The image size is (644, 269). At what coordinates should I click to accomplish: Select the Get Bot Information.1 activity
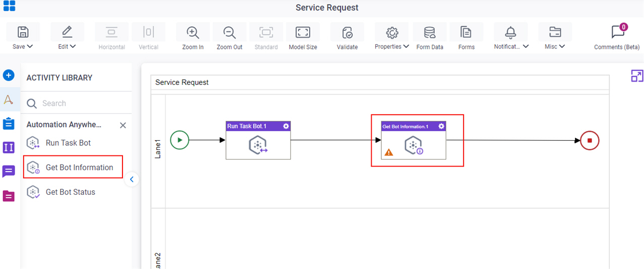tap(414, 140)
